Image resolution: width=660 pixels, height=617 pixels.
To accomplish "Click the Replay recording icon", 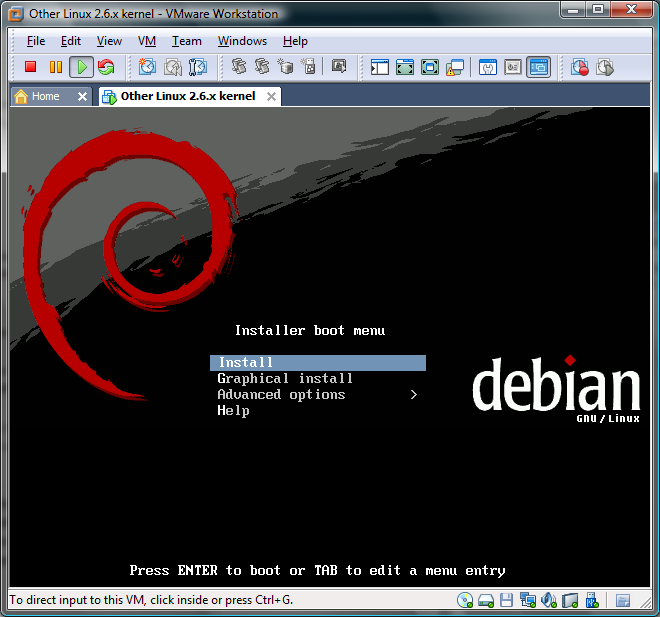I will pyautogui.click(x=605, y=67).
